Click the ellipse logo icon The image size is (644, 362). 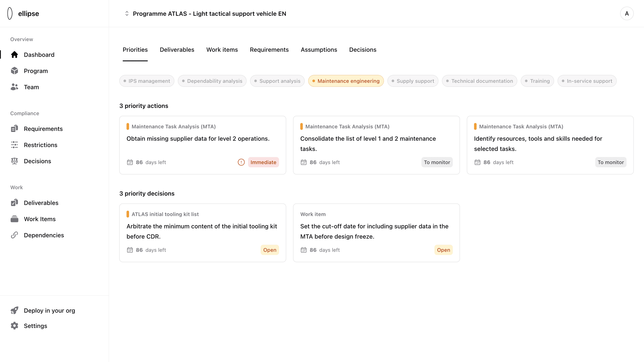click(10, 13)
